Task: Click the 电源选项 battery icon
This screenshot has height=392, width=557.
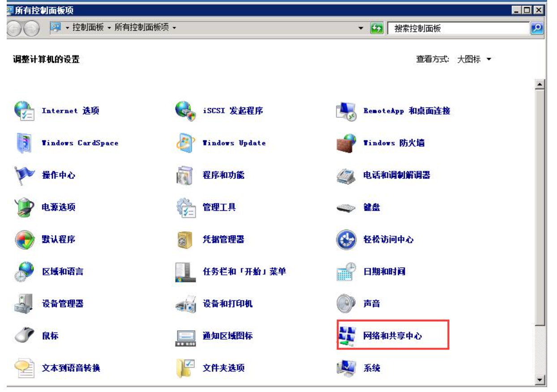Action: [24, 208]
